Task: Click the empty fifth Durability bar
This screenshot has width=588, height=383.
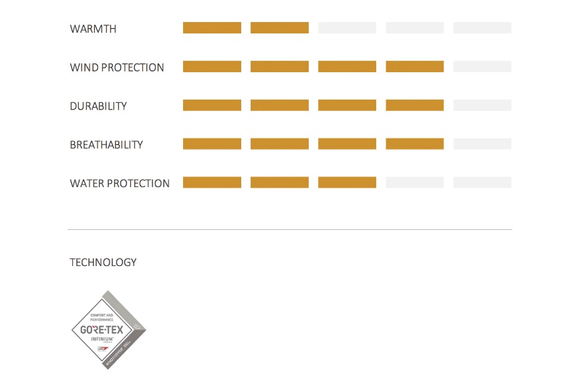Action: click(482, 105)
